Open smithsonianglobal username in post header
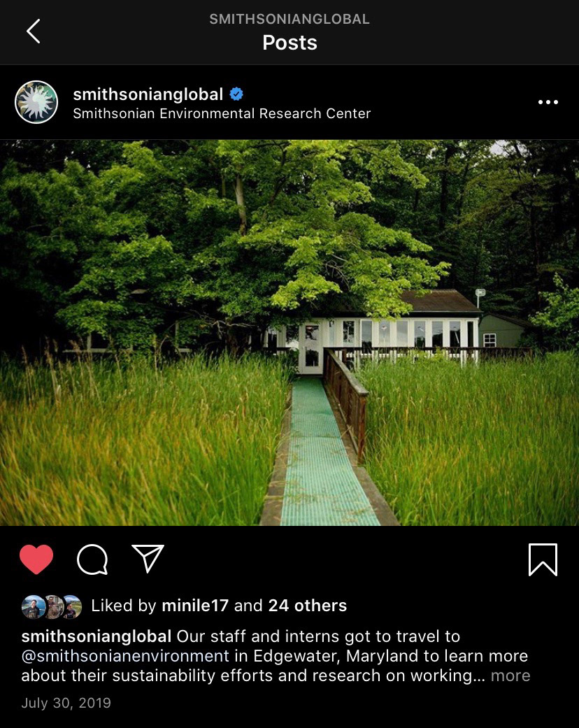This screenshot has width=579, height=728. pyautogui.click(x=148, y=94)
